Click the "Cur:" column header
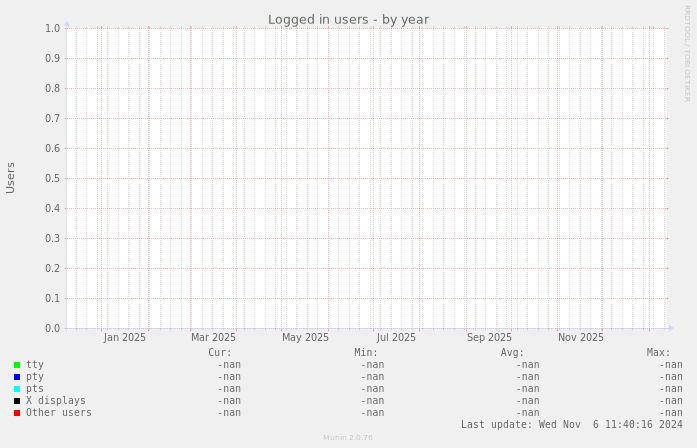The image size is (697, 448). 220,353
